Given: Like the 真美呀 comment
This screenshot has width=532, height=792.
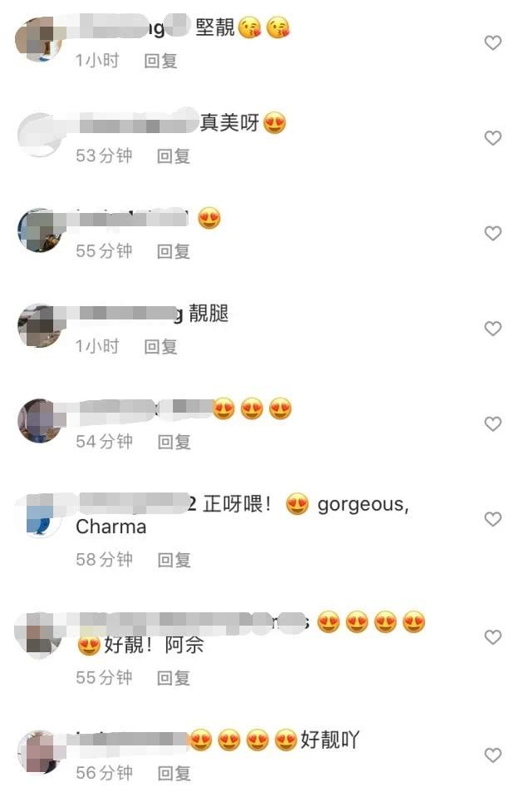Looking at the screenshot, I should pos(493,138).
